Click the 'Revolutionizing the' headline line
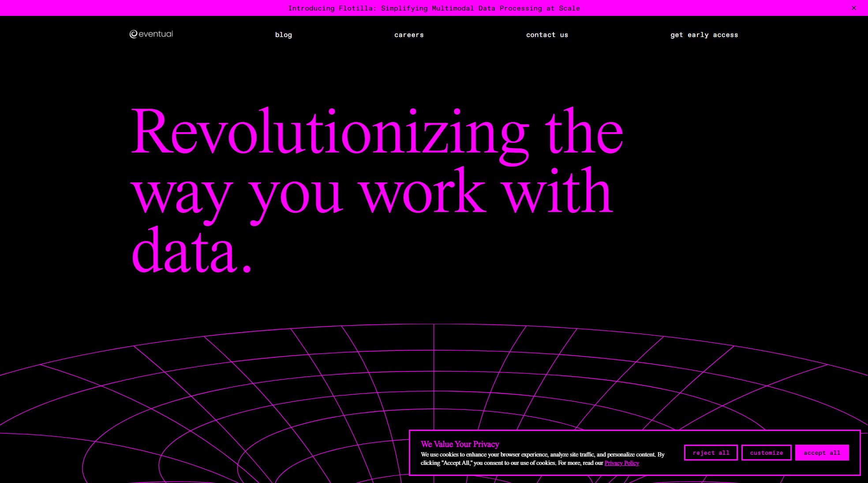The height and width of the screenshot is (483, 868). (377, 132)
